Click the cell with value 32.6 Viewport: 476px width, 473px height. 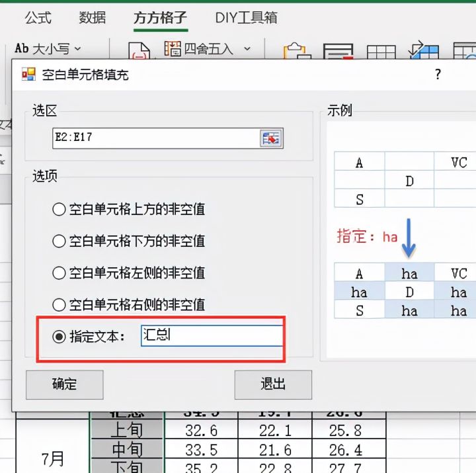201,429
